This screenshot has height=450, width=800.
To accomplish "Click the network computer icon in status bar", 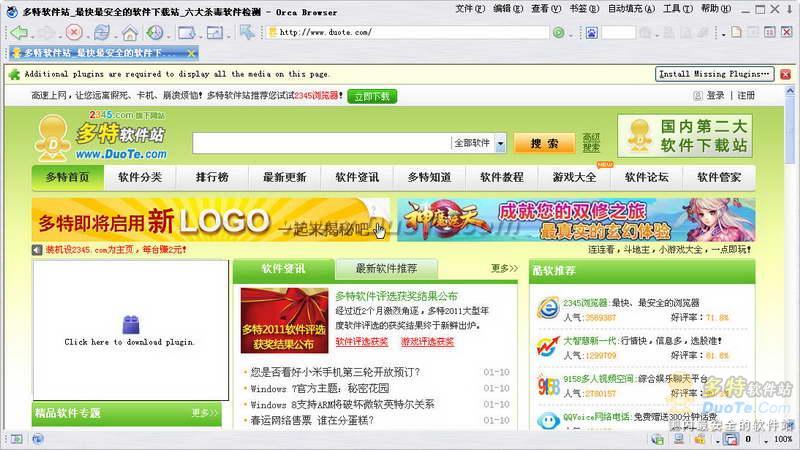I will point(679,439).
